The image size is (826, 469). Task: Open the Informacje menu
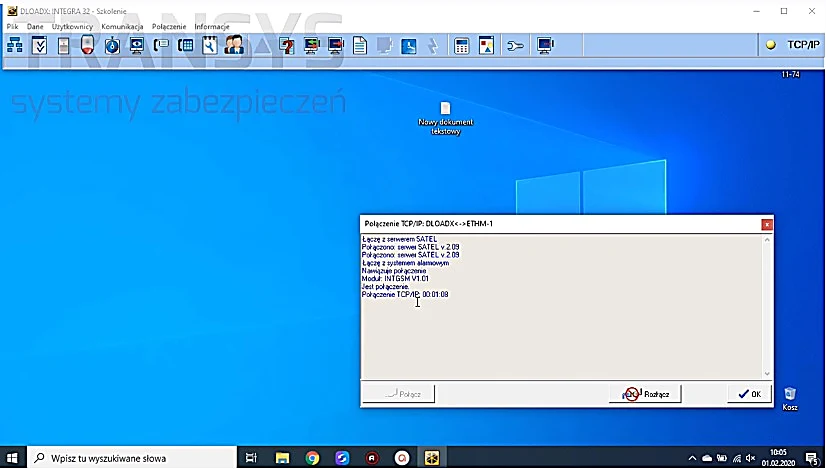tap(212, 26)
